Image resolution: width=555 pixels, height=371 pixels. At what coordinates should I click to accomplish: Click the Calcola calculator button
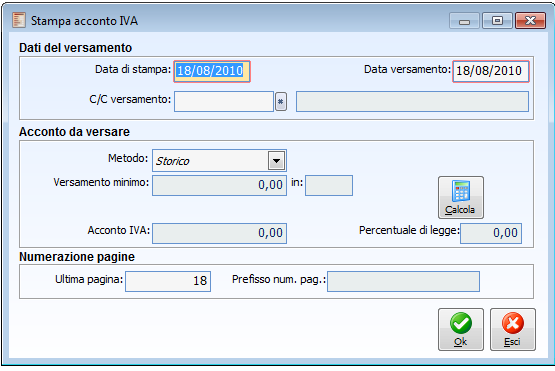(460, 197)
